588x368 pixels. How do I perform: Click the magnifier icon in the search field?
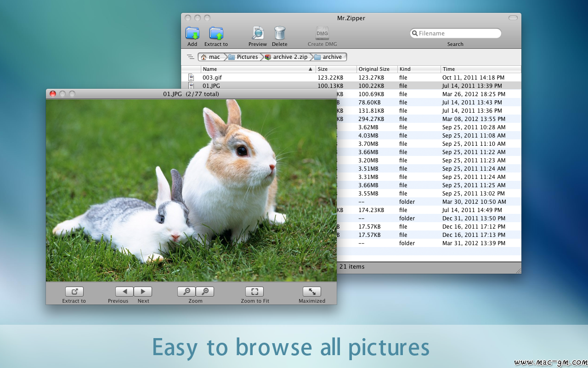tap(414, 33)
